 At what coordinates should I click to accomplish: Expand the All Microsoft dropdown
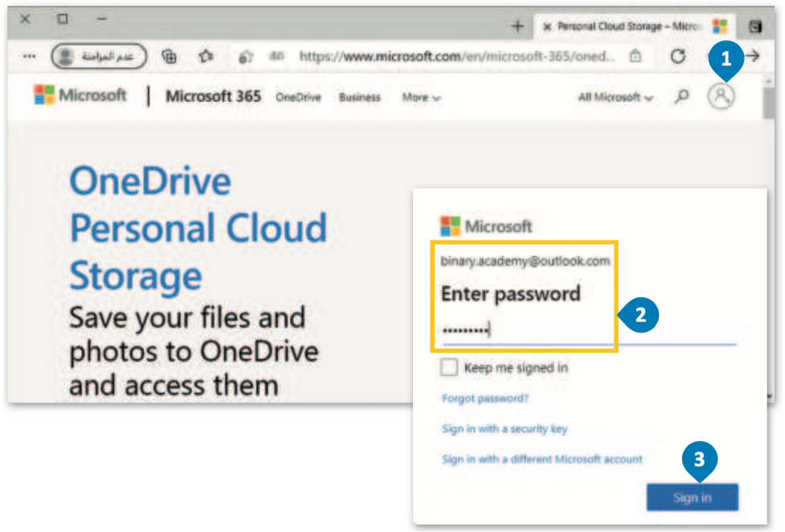[x=615, y=97]
